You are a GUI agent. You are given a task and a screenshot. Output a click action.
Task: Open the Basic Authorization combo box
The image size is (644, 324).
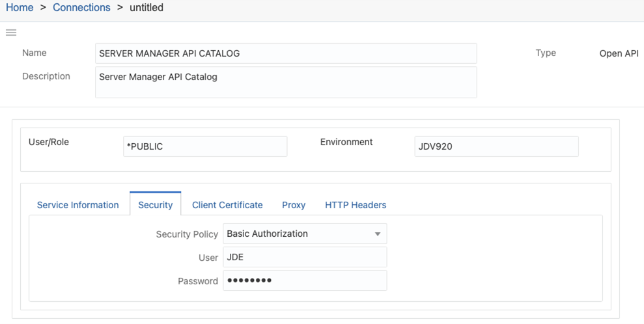click(305, 234)
